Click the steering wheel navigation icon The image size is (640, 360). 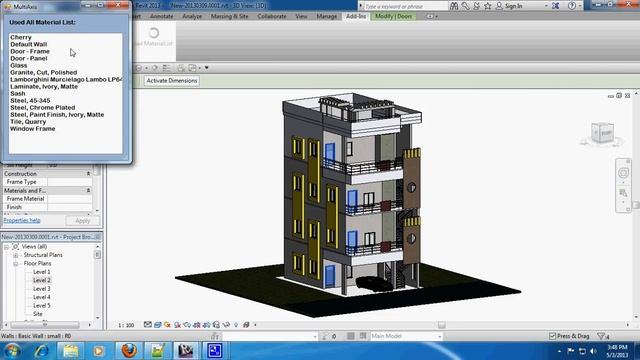point(623,173)
